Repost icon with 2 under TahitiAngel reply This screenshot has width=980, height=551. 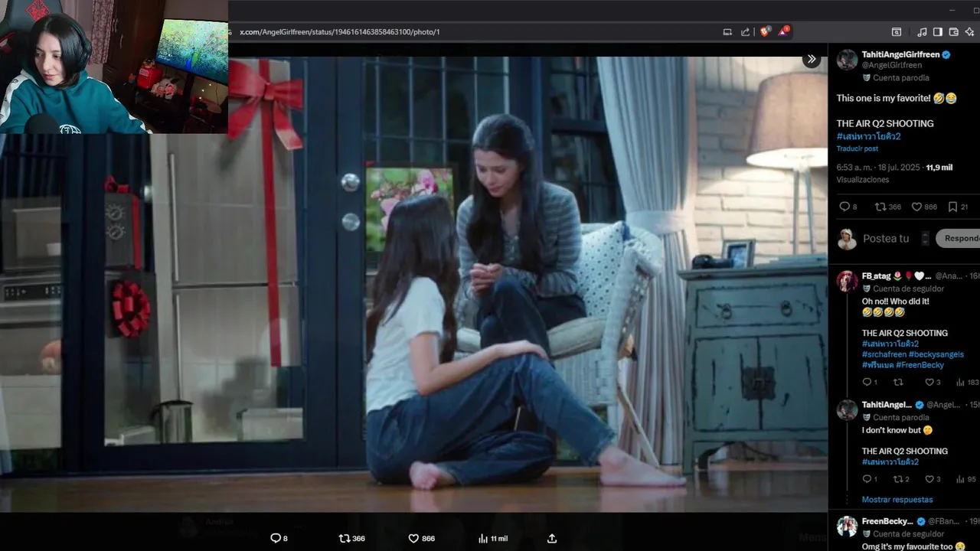coord(901,479)
